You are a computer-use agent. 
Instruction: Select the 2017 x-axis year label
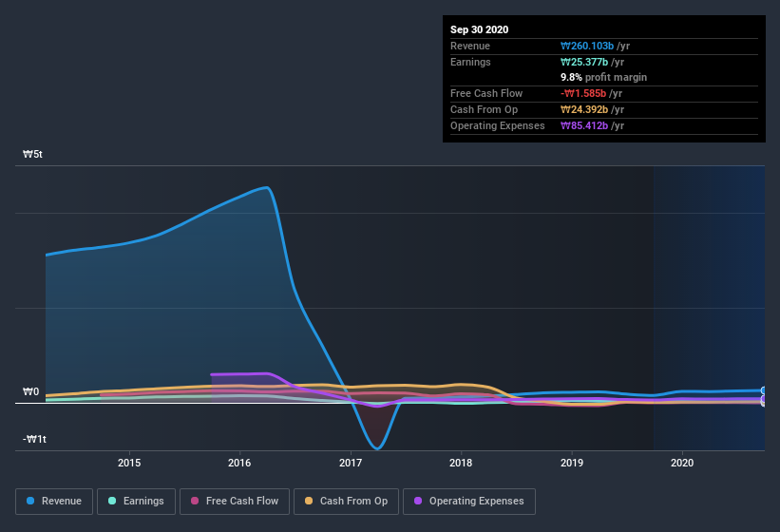click(x=351, y=463)
